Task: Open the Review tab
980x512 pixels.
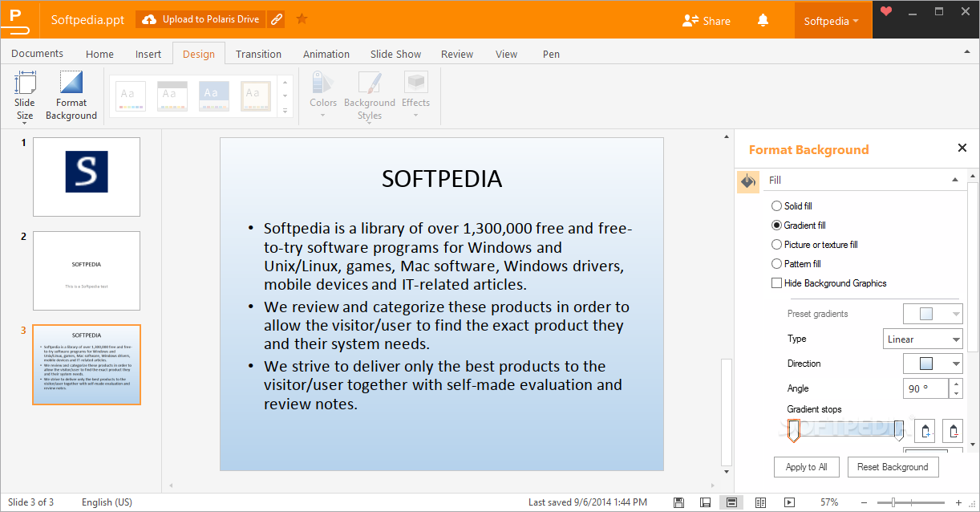Action: pos(457,54)
